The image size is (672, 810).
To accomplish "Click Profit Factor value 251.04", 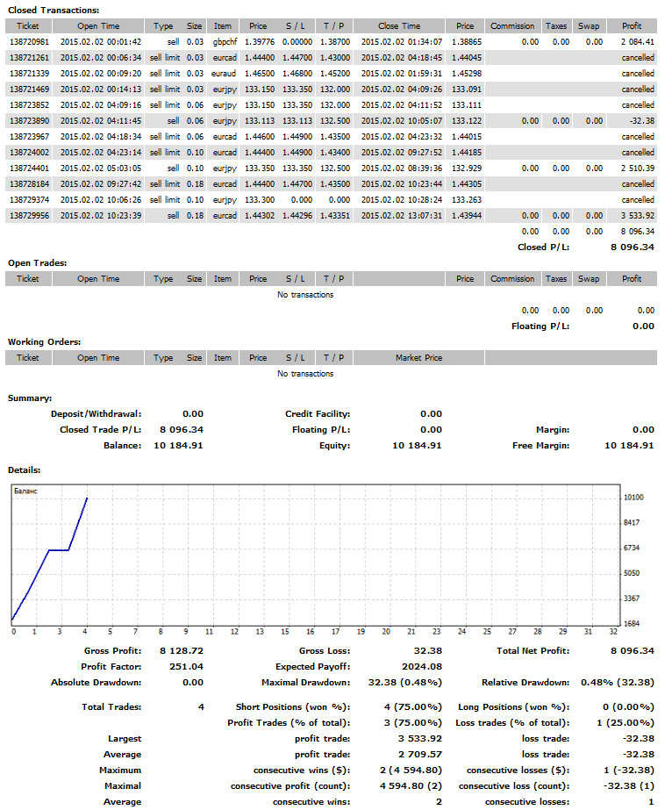I will click(x=187, y=666).
